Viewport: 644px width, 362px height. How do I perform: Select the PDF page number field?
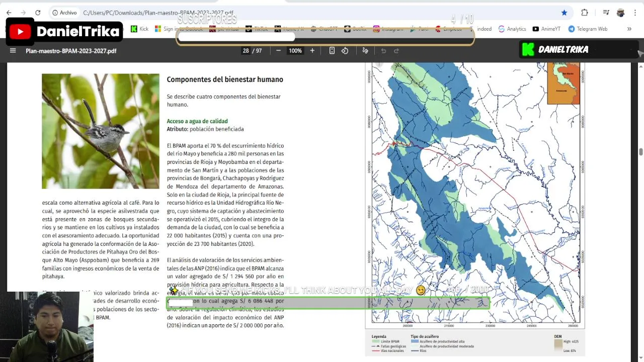(x=246, y=51)
